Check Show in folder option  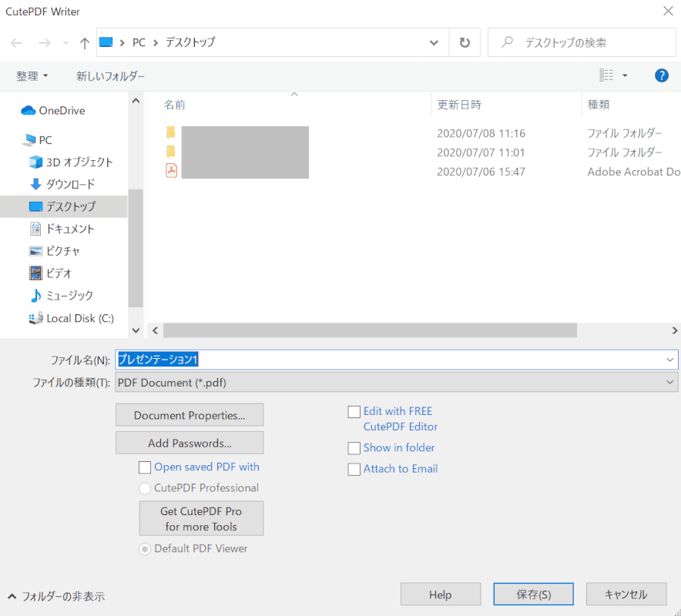pos(354,448)
